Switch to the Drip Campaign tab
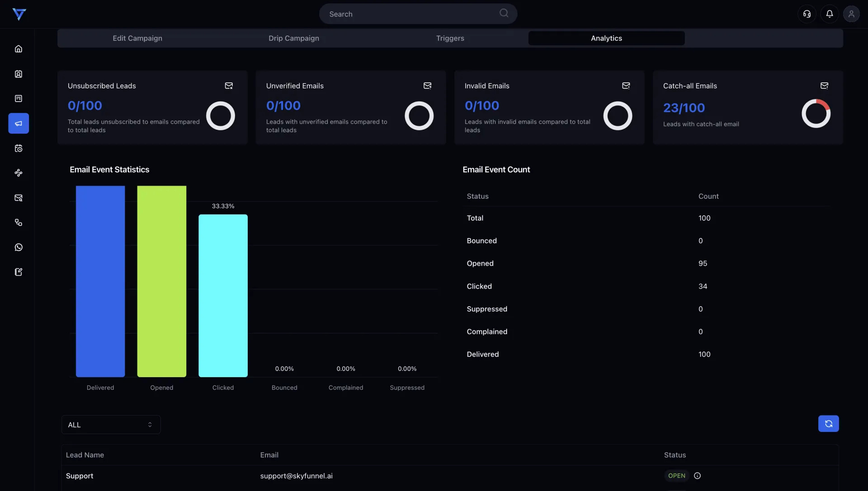 (x=294, y=38)
